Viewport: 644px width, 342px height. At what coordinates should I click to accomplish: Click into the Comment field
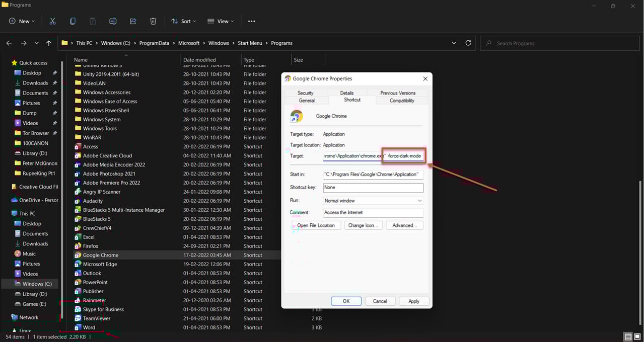373,213
